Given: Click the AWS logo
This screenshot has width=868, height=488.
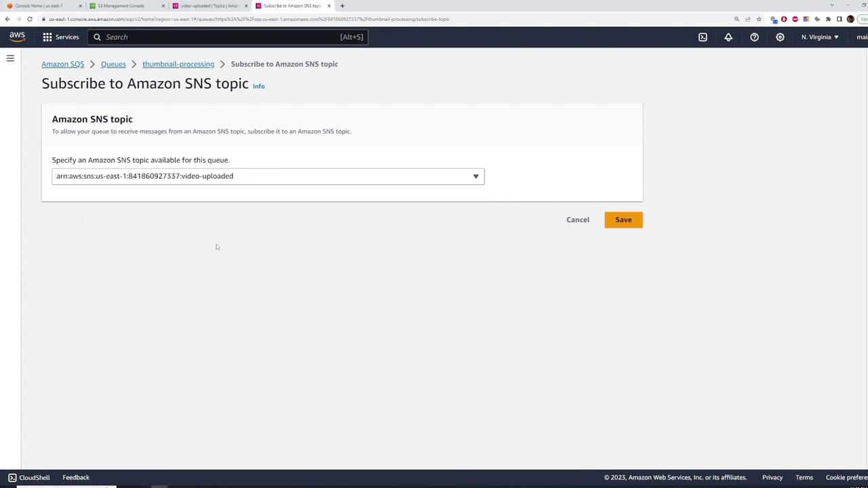Looking at the screenshot, I should [17, 37].
